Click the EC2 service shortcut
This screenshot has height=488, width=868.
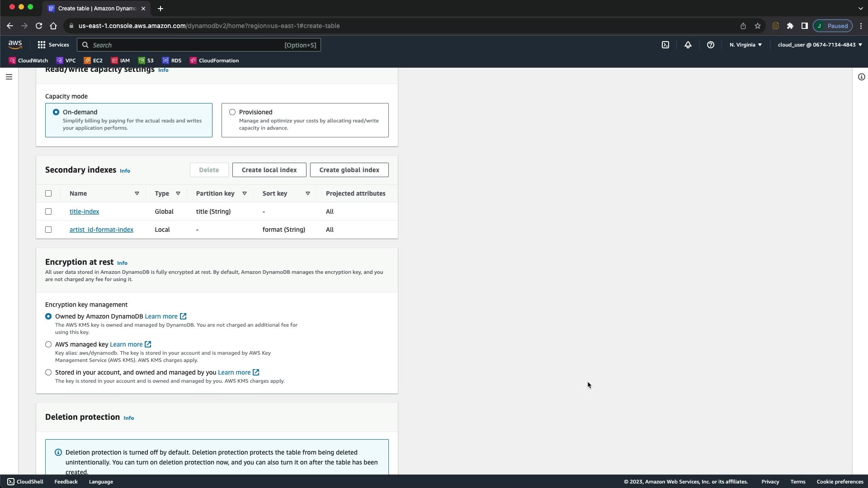[x=93, y=61]
